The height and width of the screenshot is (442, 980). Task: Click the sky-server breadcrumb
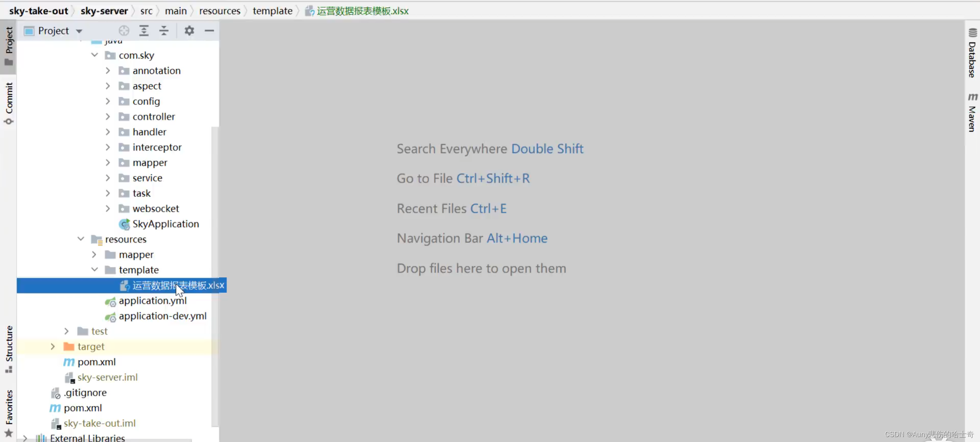point(104,11)
